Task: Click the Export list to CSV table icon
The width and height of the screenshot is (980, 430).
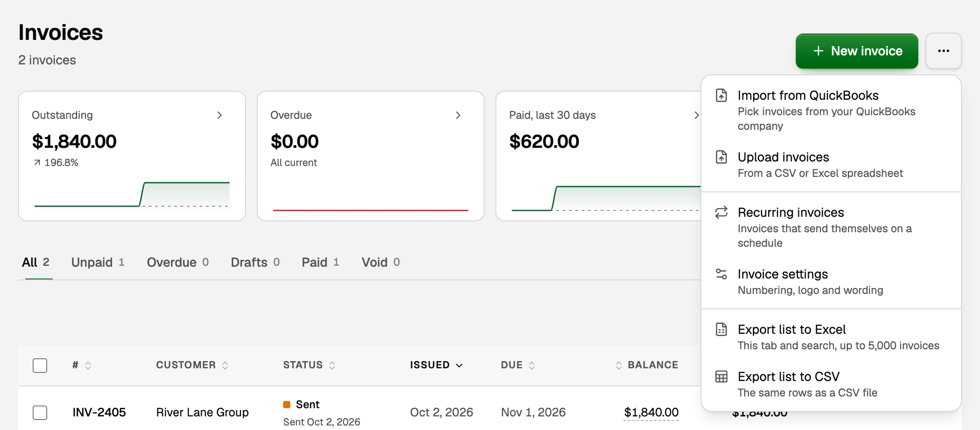Action: coord(721,376)
